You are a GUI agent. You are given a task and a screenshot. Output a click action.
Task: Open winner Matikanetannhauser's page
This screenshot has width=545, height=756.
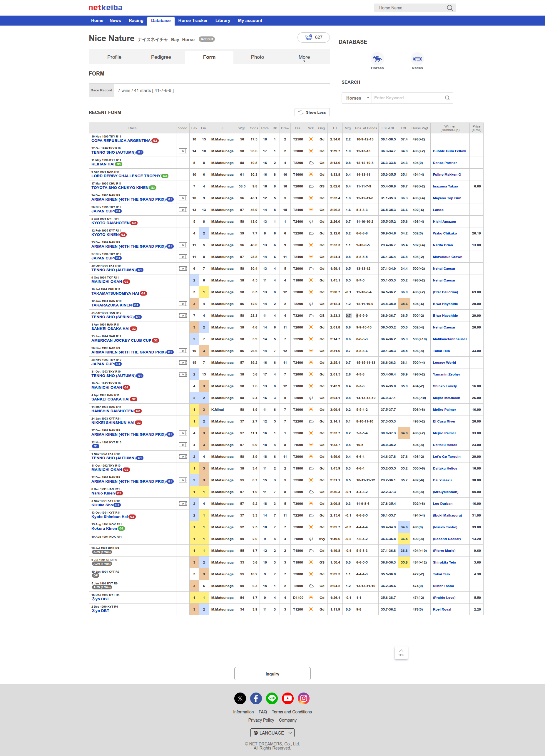tap(449, 339)
